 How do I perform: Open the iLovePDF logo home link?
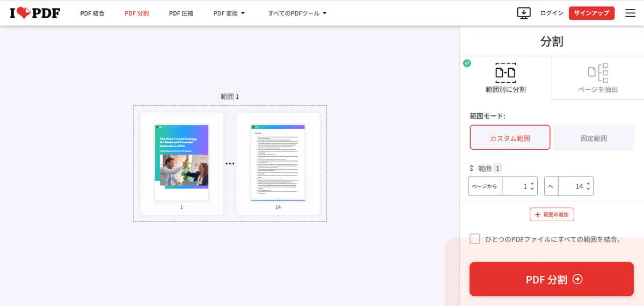[x=34, y=13]
